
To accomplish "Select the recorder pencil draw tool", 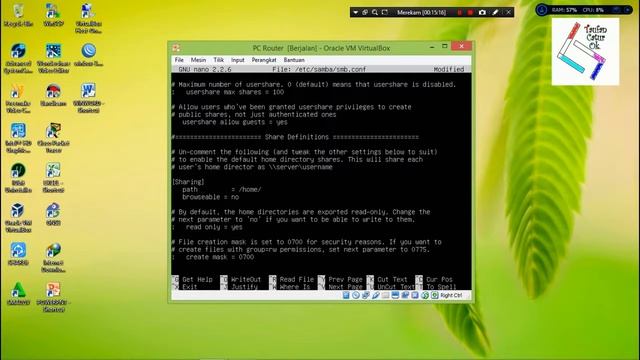I will pyautogui.click(x=495, y=13).
